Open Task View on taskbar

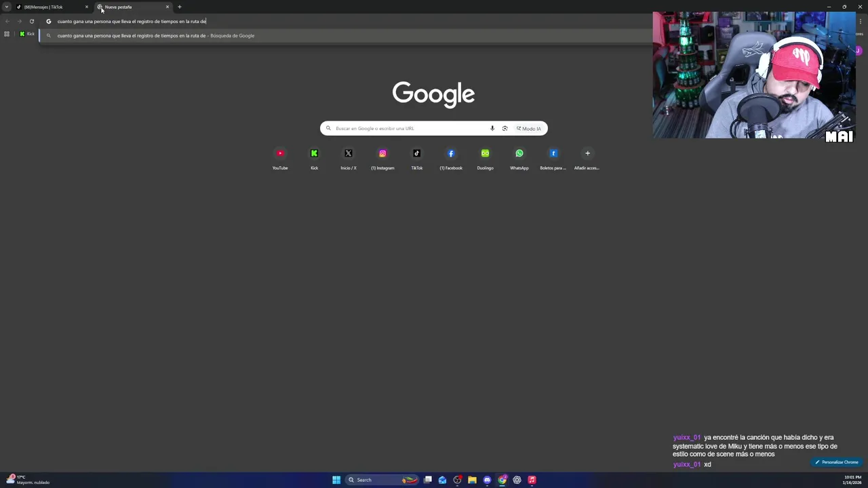click(428, 480)
